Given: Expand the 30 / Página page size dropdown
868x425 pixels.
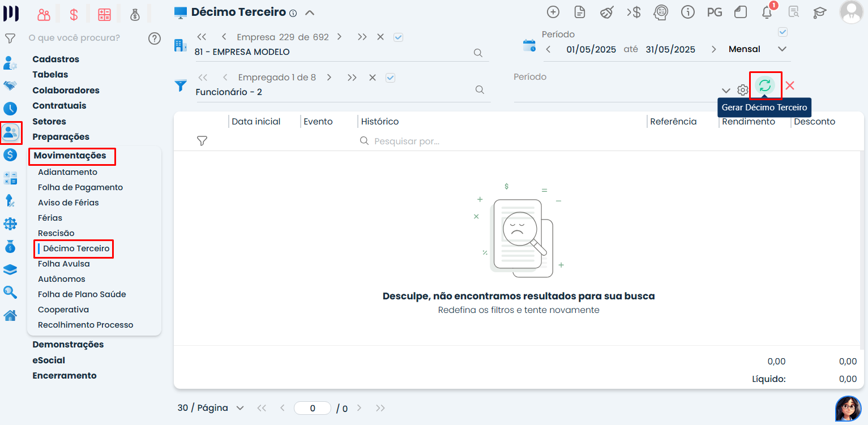Looking at the screenshot, I should click(240, 408).
